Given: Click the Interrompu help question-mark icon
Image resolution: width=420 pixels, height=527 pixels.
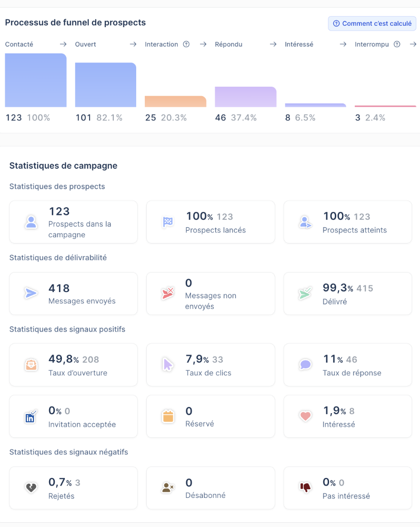Looking at the screenshot, I should 397,44.
